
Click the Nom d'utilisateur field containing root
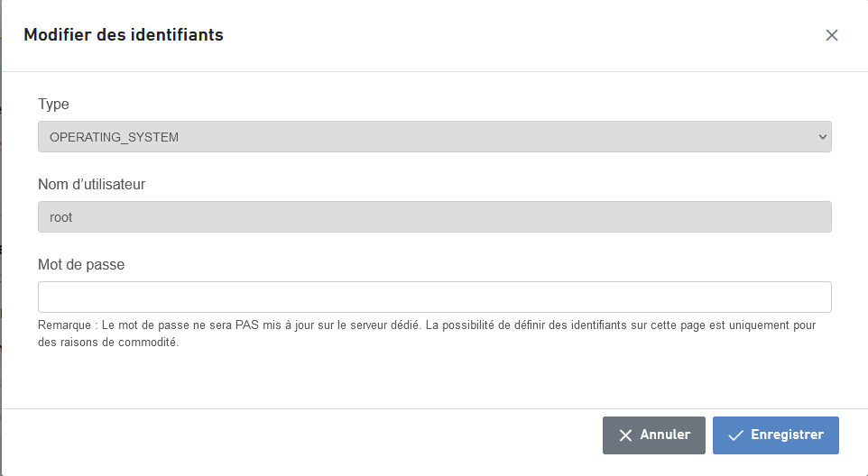(435, 216)
